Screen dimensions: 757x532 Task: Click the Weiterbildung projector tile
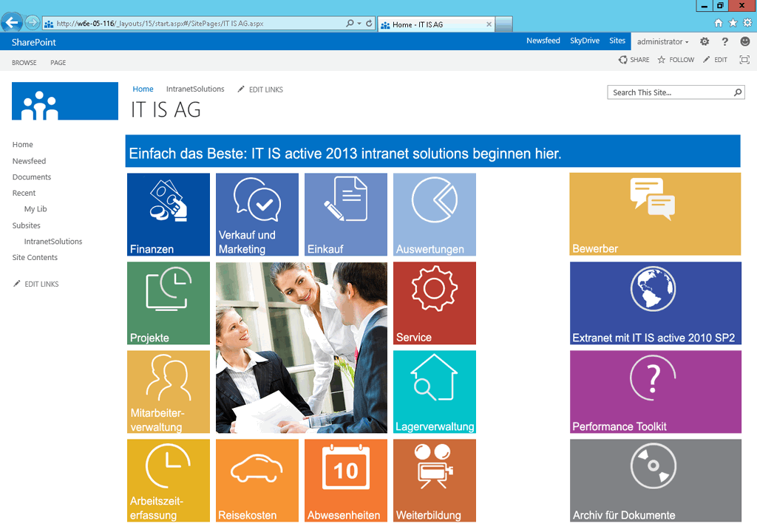click(x=435, y=480)
